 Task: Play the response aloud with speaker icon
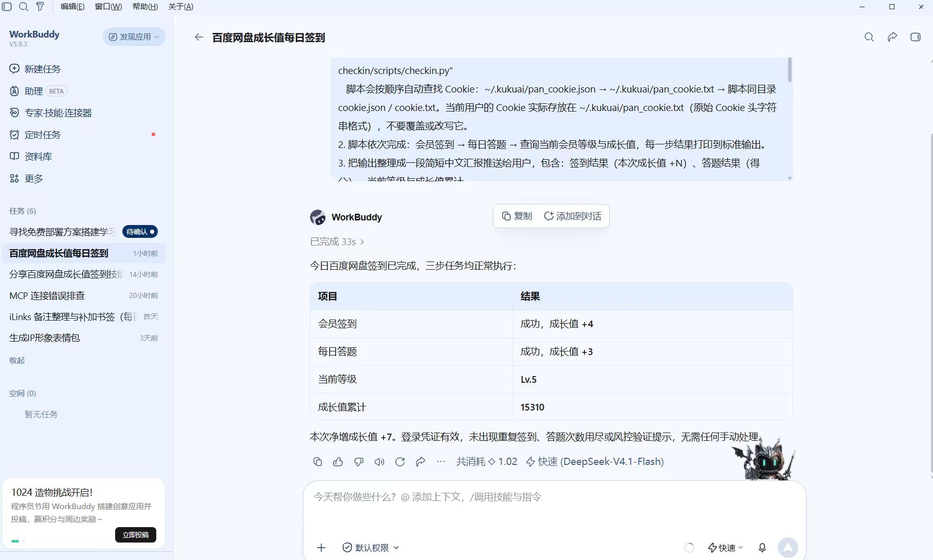coord(379,461)
